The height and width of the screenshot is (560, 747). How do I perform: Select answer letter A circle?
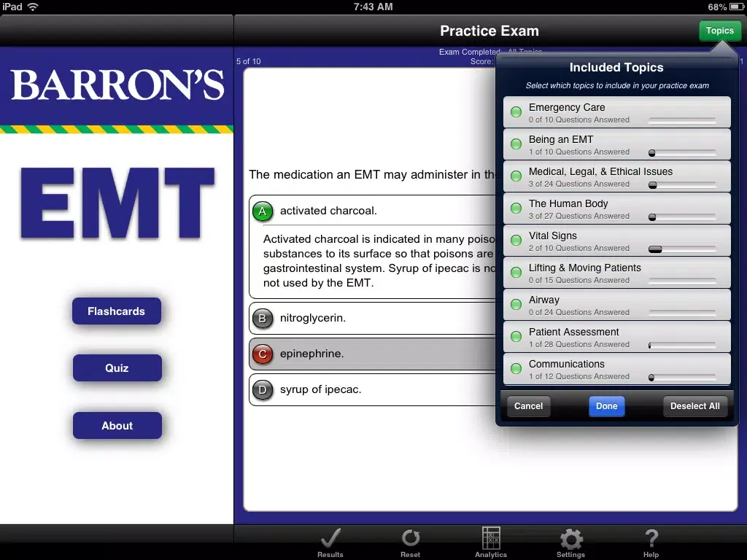coord(263,211)
